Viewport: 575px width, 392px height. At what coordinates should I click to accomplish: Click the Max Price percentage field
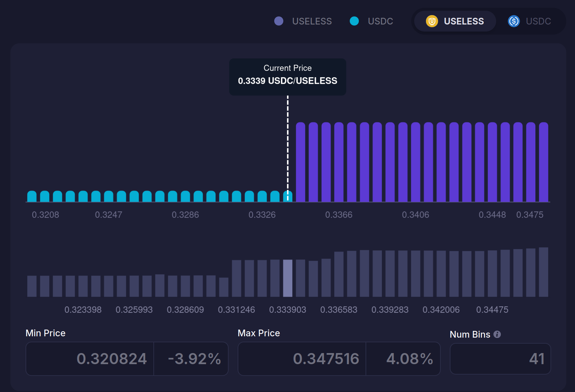[x=403, y=358]
